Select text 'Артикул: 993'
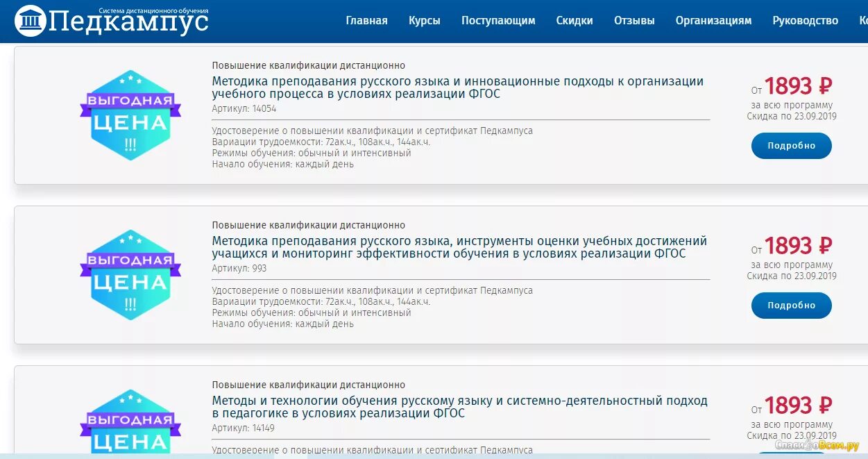 [x=239, y=269]
